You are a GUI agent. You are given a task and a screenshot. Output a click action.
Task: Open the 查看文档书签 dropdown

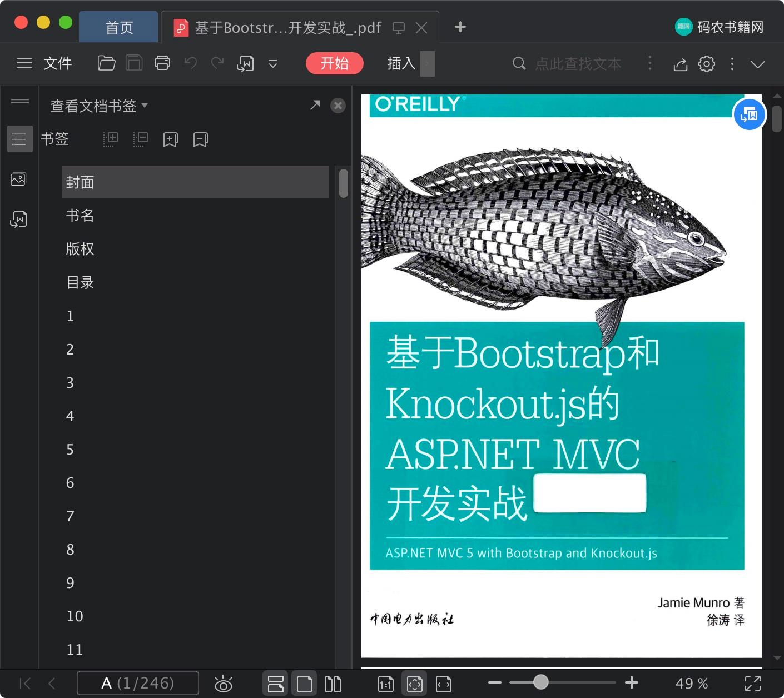98,106
